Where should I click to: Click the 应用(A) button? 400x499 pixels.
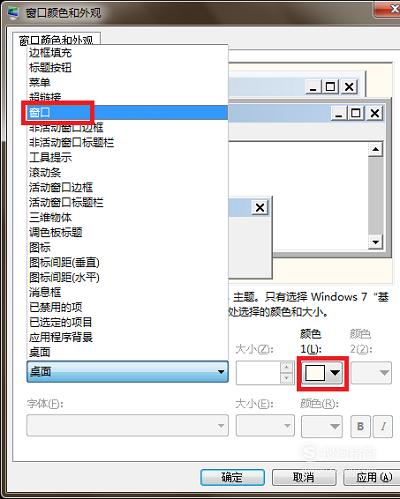coord(372,477)
